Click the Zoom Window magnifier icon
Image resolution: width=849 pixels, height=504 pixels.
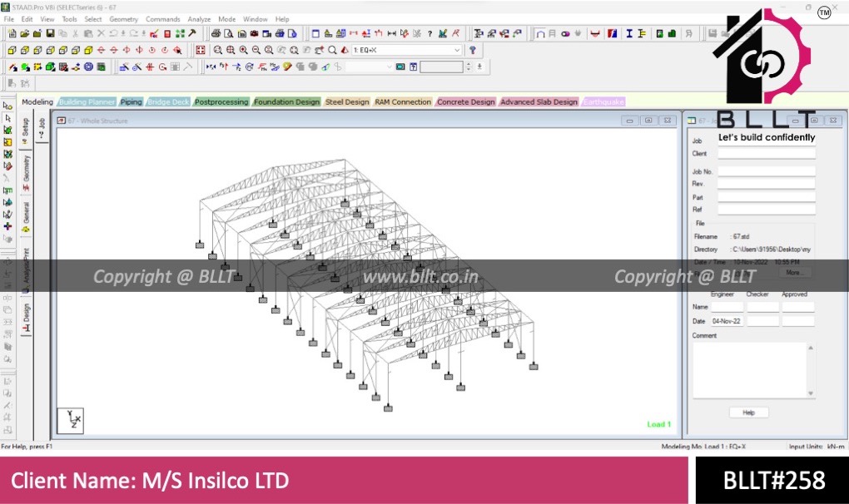pos(218,50)
